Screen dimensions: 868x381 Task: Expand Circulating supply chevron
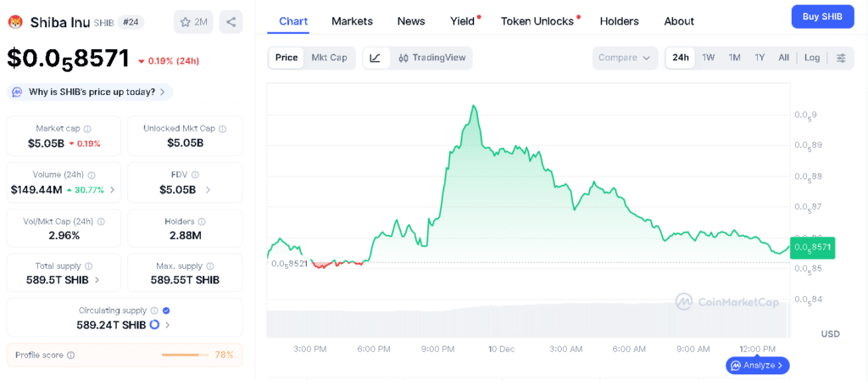[x=167, y=325]
